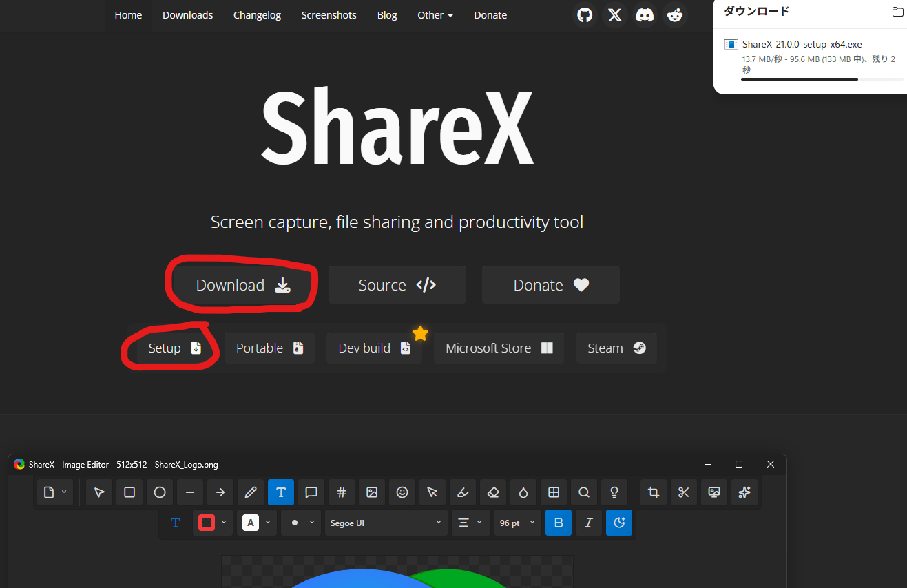Select the Insert image tool

[x=372, y=492]
